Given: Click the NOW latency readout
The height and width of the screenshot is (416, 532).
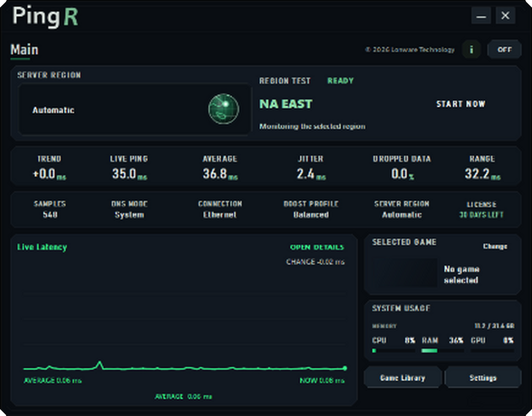Looking at the screenshot, I should point(322,381).
